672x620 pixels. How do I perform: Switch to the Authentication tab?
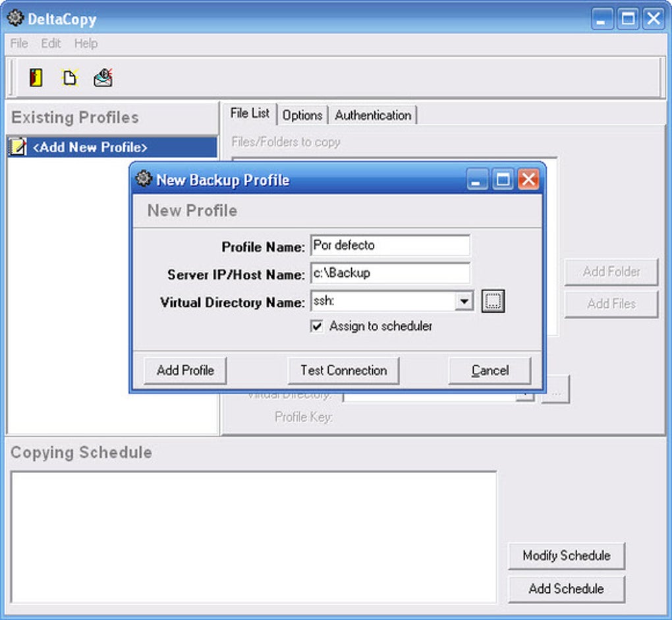point(373,115)
